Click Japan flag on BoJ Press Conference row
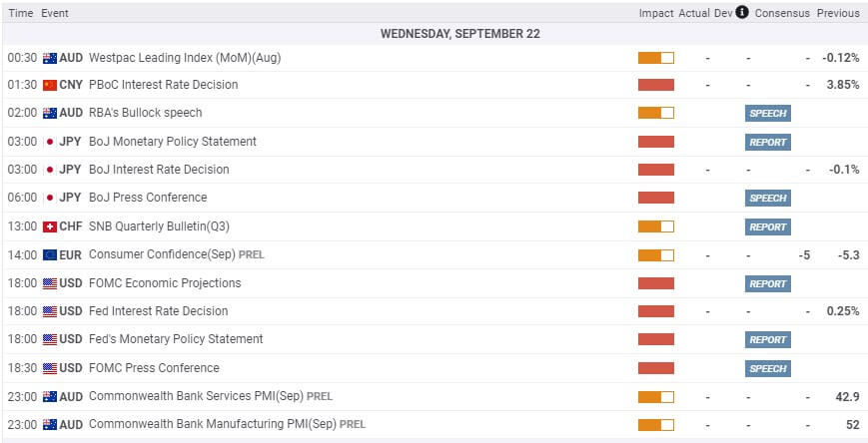Viewport: 868px width, 443px height. click(x=50, y=198)
